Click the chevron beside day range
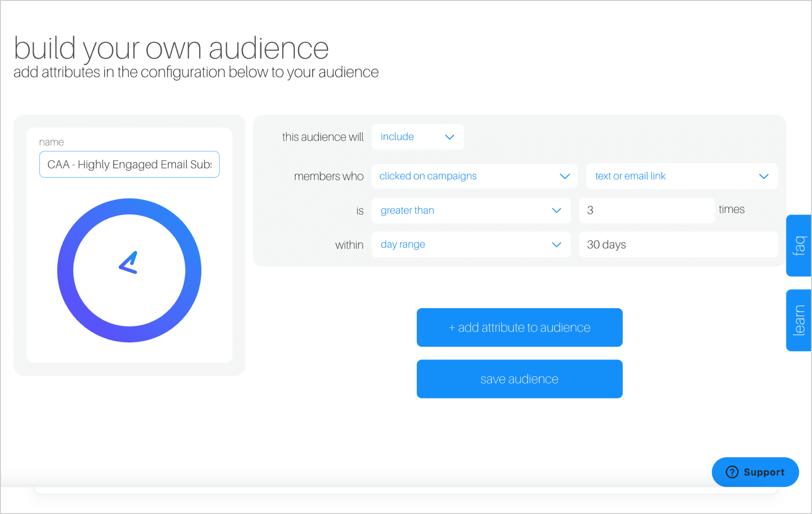Screen dimensions: 812x514 point(556,245)
